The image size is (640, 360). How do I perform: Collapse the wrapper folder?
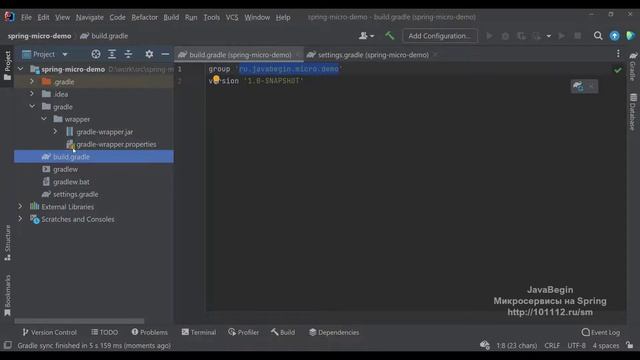coord(44,119)
